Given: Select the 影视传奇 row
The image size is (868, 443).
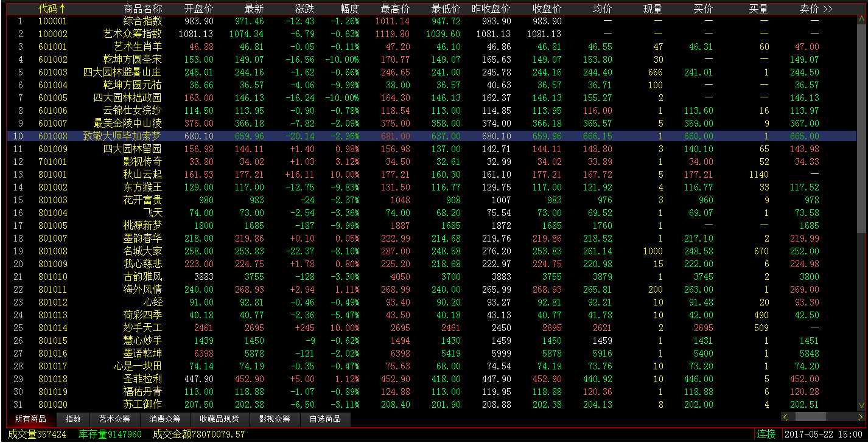Looking at the screenshot, I should point(432,162).
